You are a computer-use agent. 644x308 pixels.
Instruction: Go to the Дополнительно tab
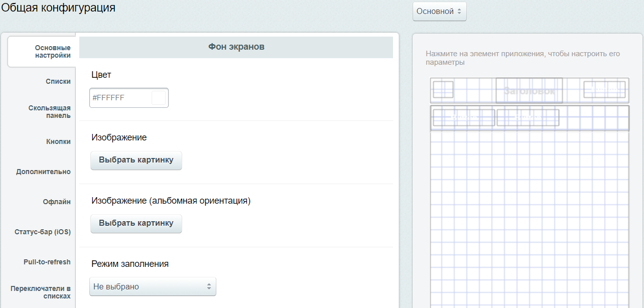pyautogui.click(x=43, y=172)
